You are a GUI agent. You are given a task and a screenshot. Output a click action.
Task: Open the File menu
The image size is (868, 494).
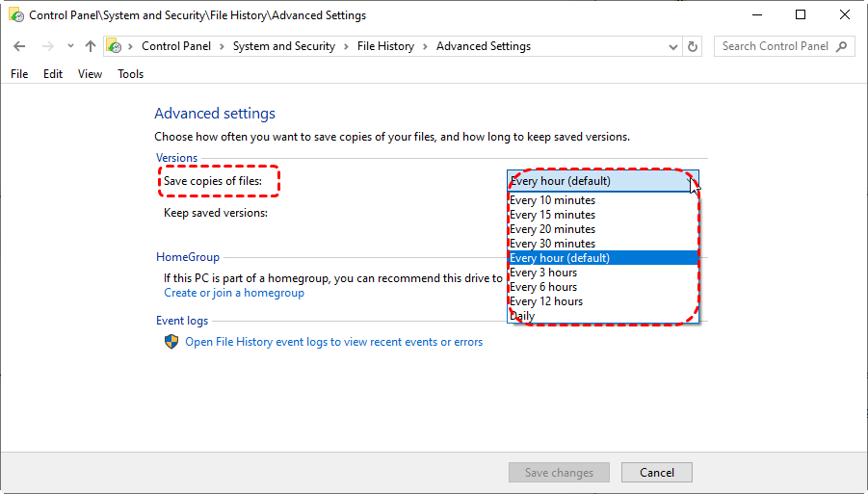(x=19, y=74)
